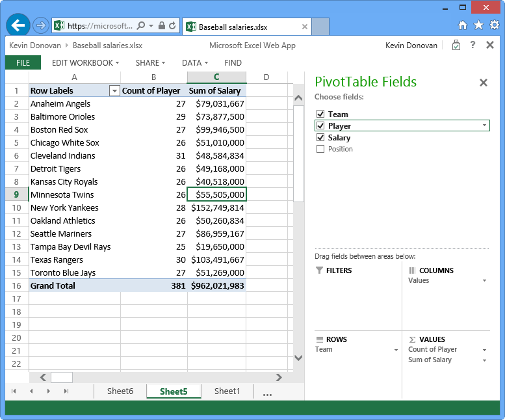Open the Row Labels filter dropdown
Viewport: 505px width, 420px height.
coord(114,91)
